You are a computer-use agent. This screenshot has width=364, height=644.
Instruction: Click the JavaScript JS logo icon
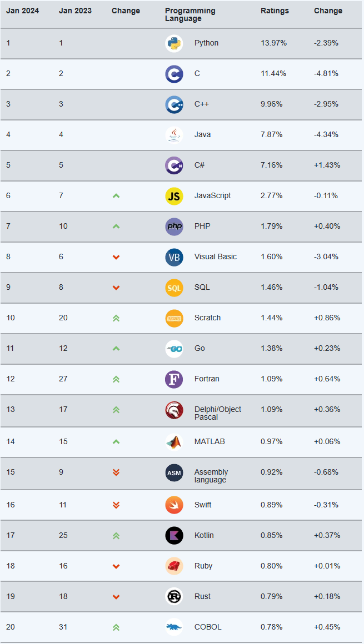tap(174, 196)
